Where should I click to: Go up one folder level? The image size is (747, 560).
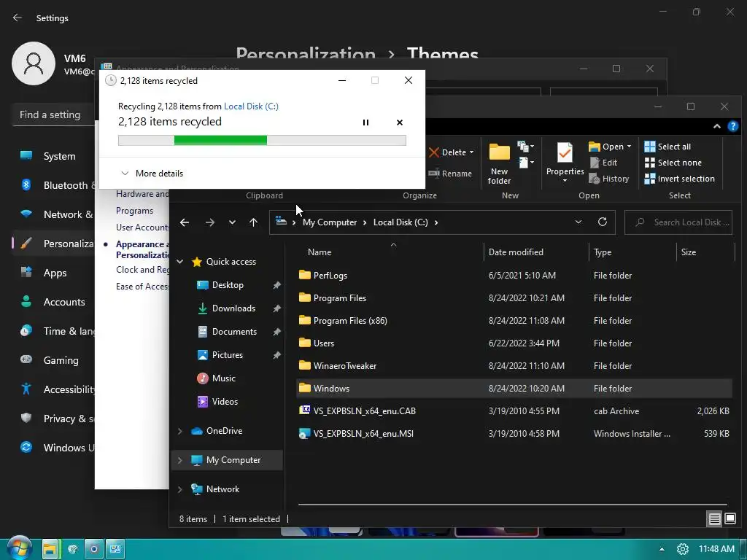coord(253,222)
